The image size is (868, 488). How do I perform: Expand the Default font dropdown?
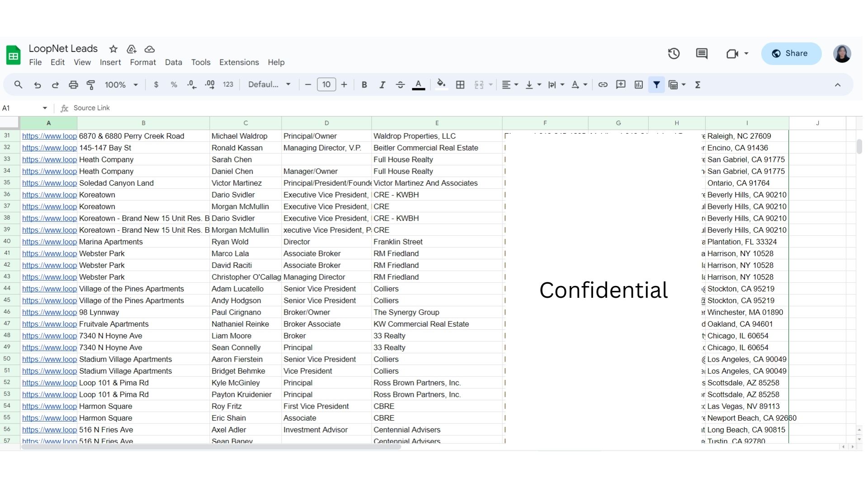(x=269, y=85)
